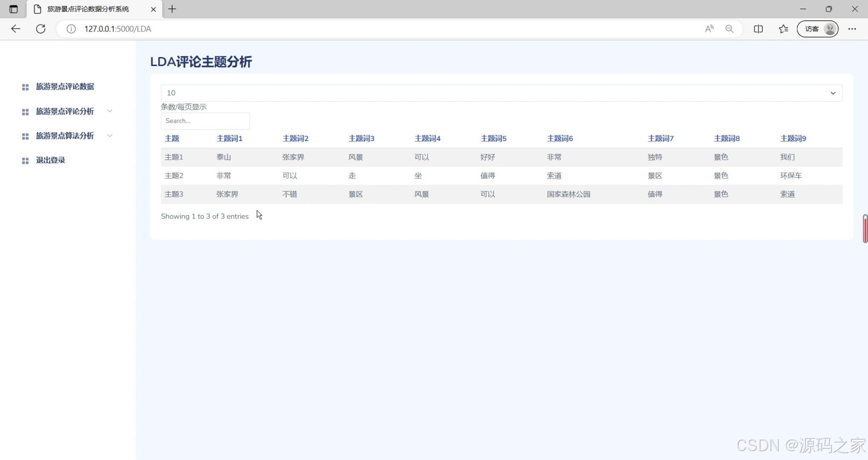Click the site information icon

71,29
